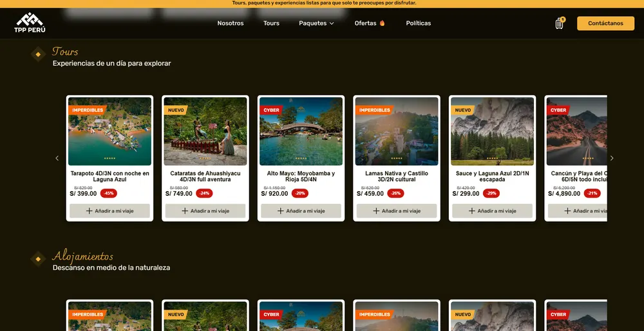Add Alto Mayo Moyobamba tour to trip

click(x=301, y=211)
